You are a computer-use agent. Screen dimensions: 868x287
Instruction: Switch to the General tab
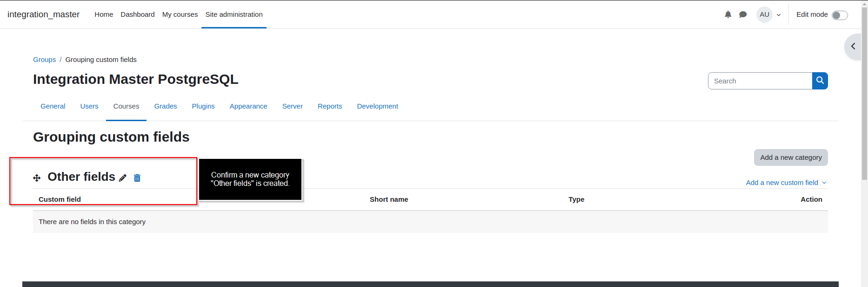coord(53,106)
